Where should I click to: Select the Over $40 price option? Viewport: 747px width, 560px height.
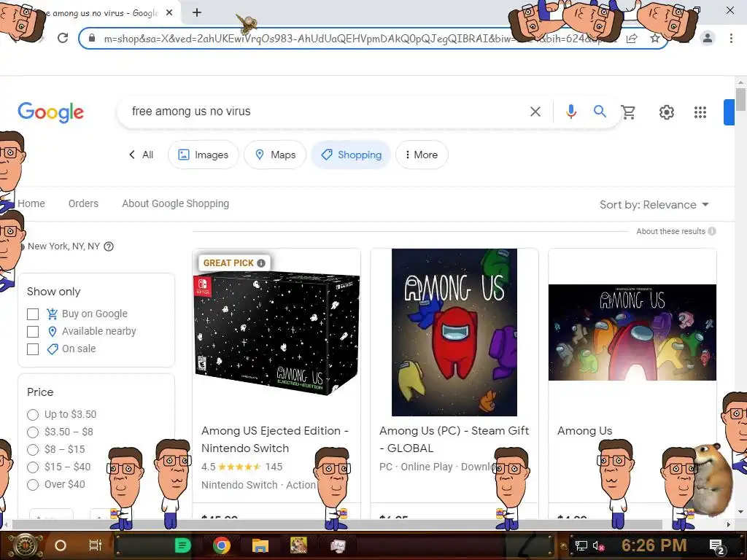pos(33,485)
